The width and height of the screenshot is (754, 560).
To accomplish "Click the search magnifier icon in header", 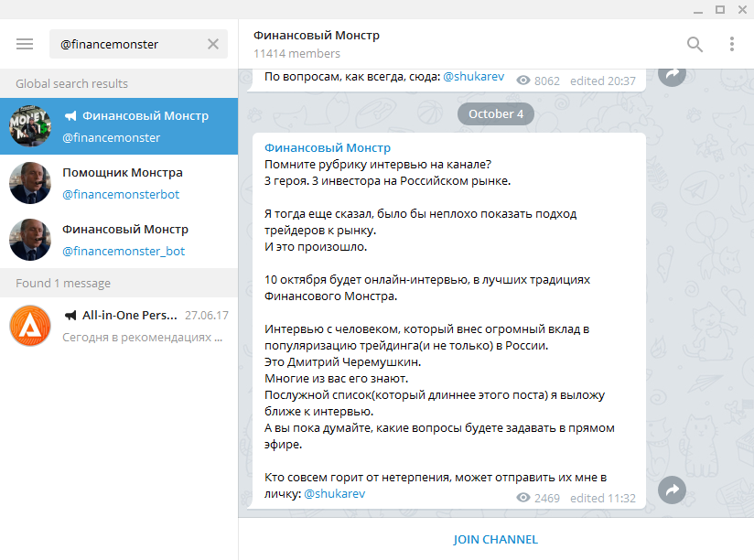I will tap(695, 44).
